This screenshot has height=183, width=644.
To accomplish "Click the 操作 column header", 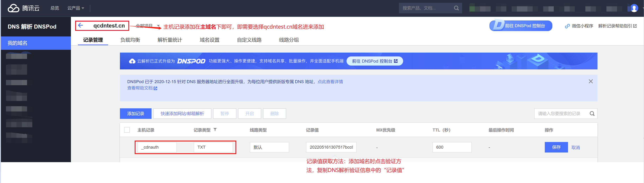I will (x=549, y=130).
